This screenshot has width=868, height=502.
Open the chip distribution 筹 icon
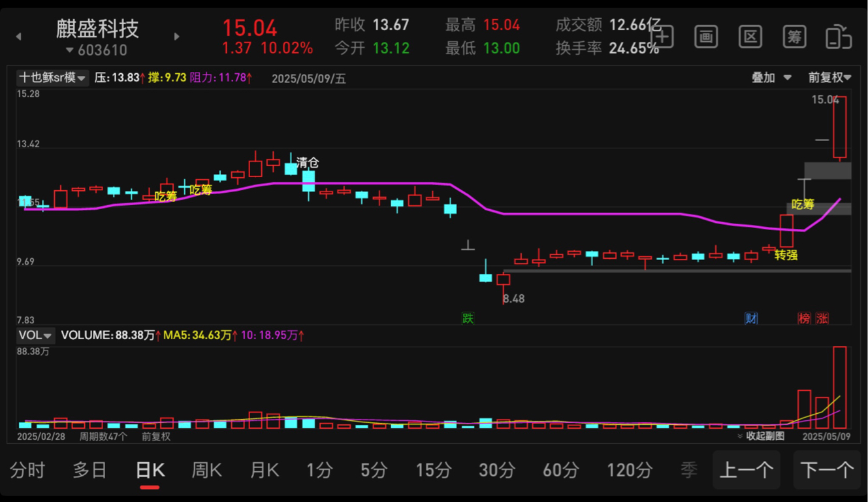tap(794, 37)
